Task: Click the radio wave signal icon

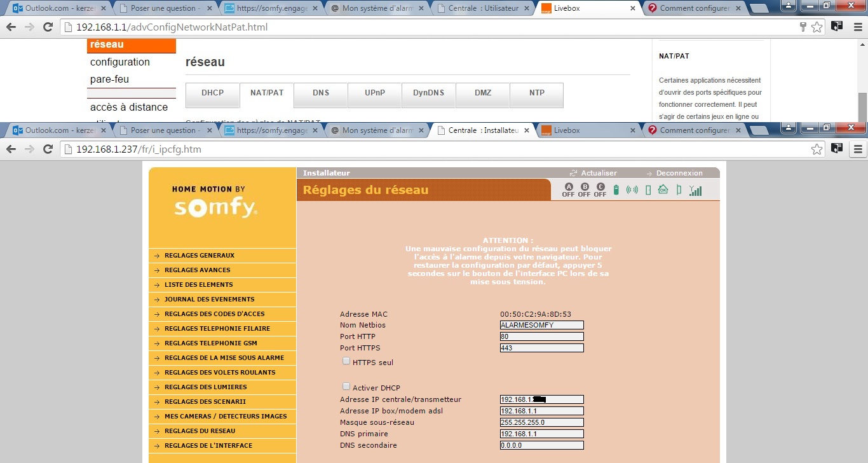Action: click(632, 190)
